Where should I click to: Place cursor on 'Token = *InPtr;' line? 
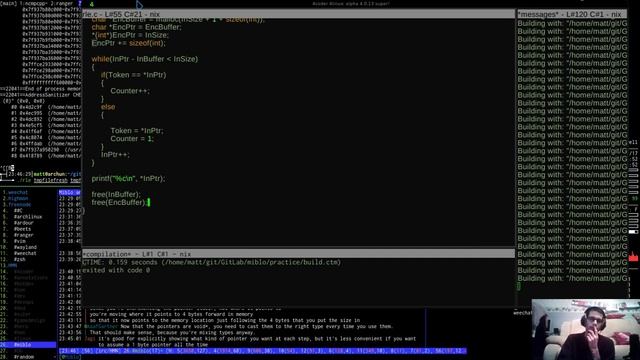click(x=137, y=131)
